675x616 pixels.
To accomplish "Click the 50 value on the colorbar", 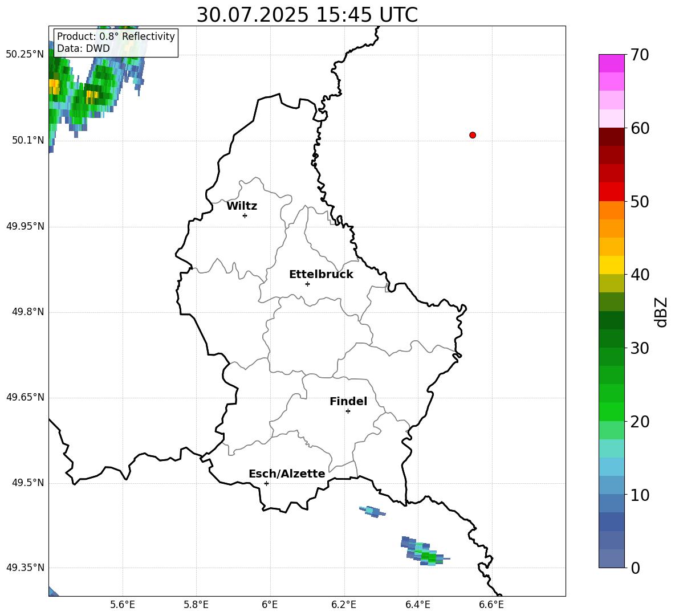I will 640,201.
